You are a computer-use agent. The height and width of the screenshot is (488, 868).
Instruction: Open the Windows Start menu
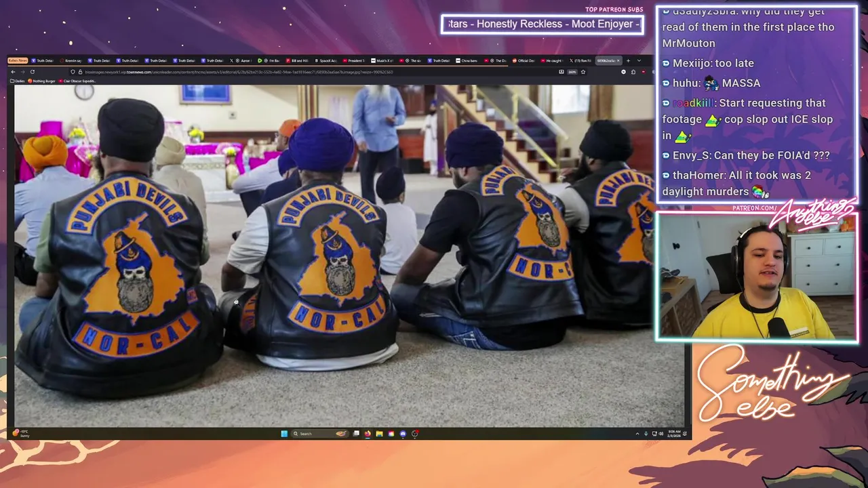click(284, 434)
